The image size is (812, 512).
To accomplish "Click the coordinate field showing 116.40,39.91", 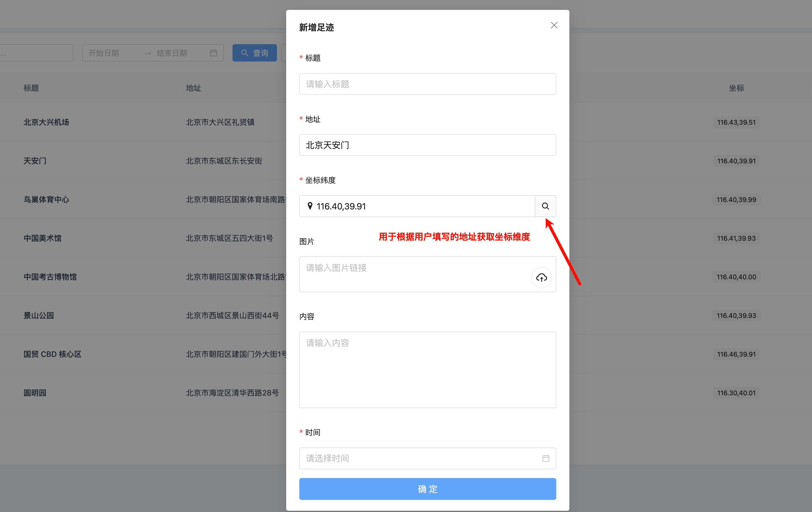I will [x=417, y=206].
